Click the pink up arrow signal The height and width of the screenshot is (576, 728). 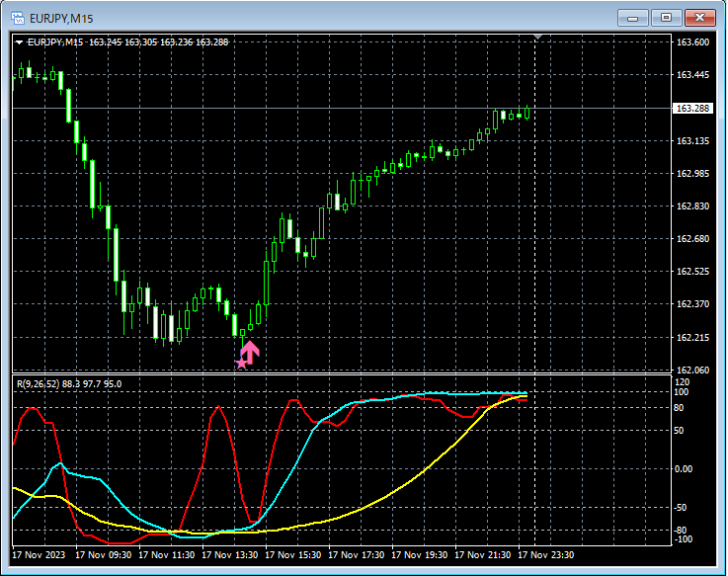(250, 353)
